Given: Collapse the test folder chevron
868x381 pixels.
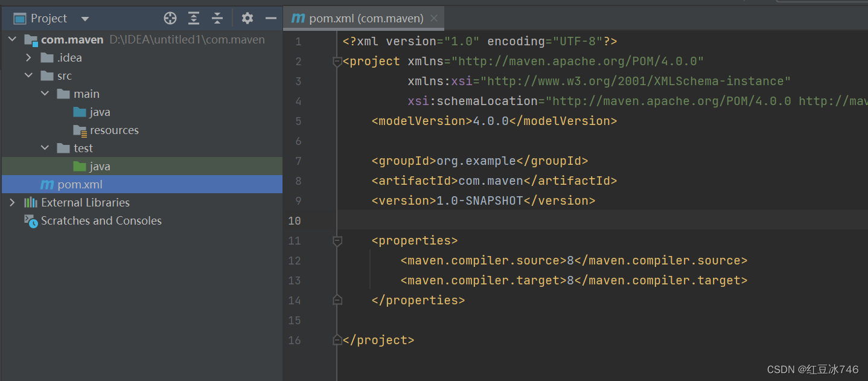Looking at the screenshot, I should (45, 149).
